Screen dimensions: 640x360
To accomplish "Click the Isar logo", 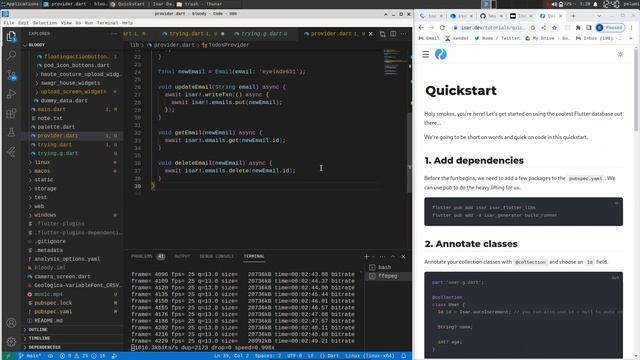I will coord(441,54).
